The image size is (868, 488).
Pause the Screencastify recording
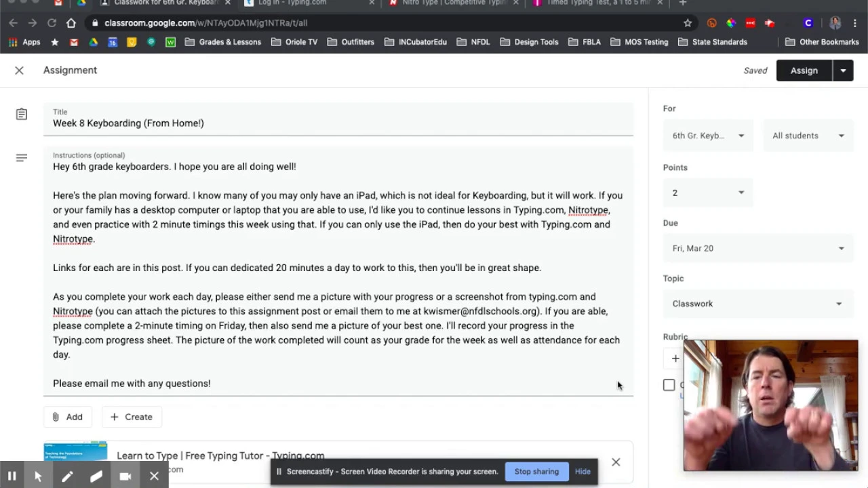coord(12,476)
